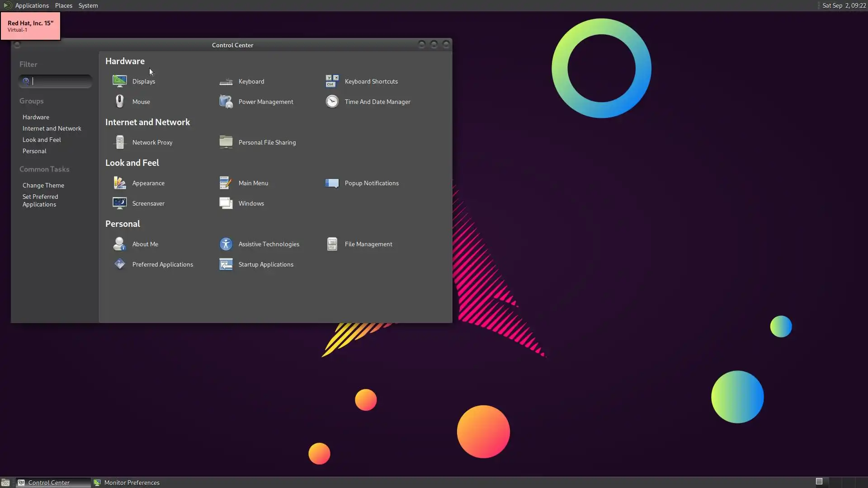Launch Power Management icon
Screen dimensions: 868x488
click(x=226, y=102)
